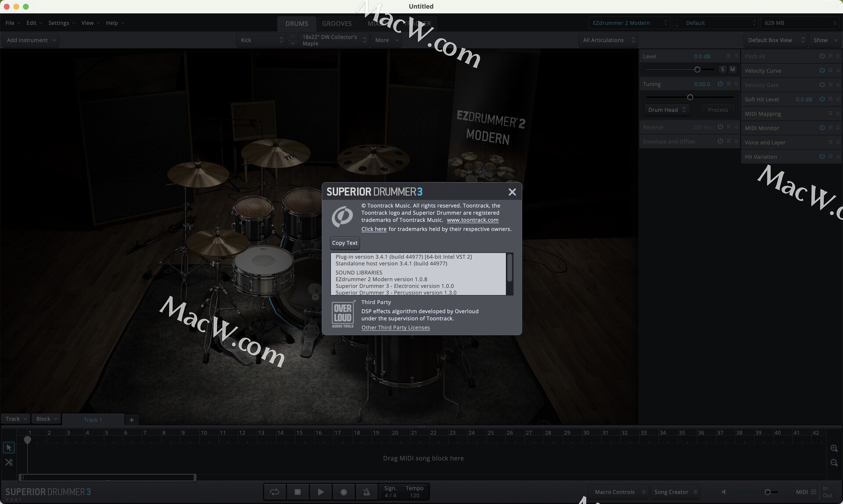
Task: Open Envelope and Offset section menu icon
Action: click(728, 141)
